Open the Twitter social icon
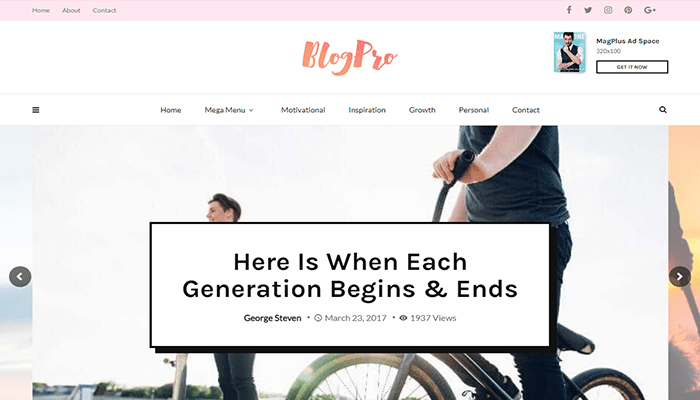Screen dimensions: 700x400 [x=588, y=10]
